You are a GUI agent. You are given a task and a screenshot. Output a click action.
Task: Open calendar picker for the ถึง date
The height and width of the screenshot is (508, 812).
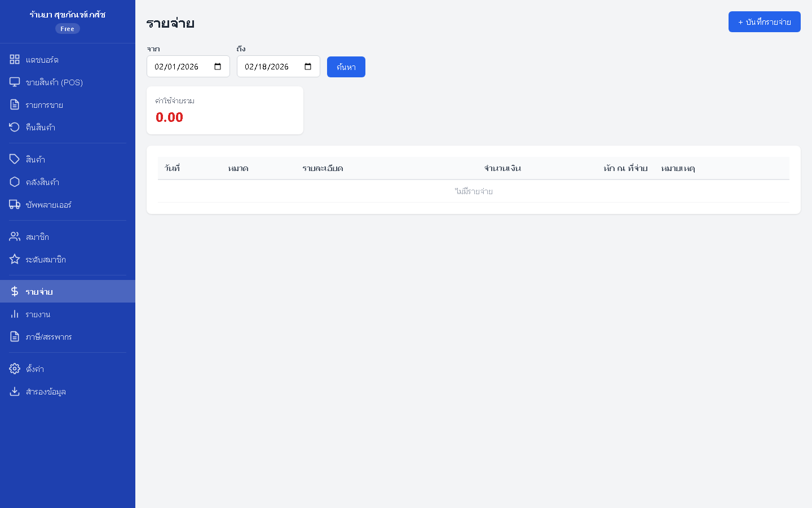(x=308, y=67)
